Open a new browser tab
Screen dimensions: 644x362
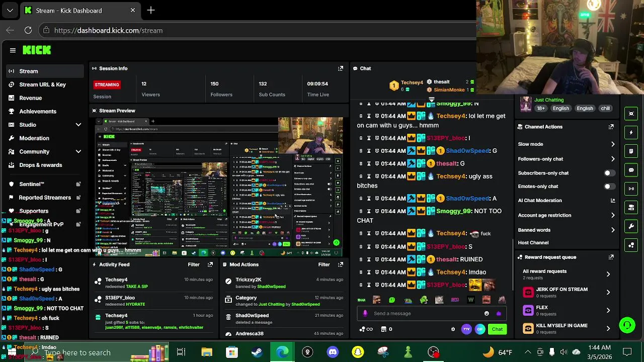click(151, 10)
